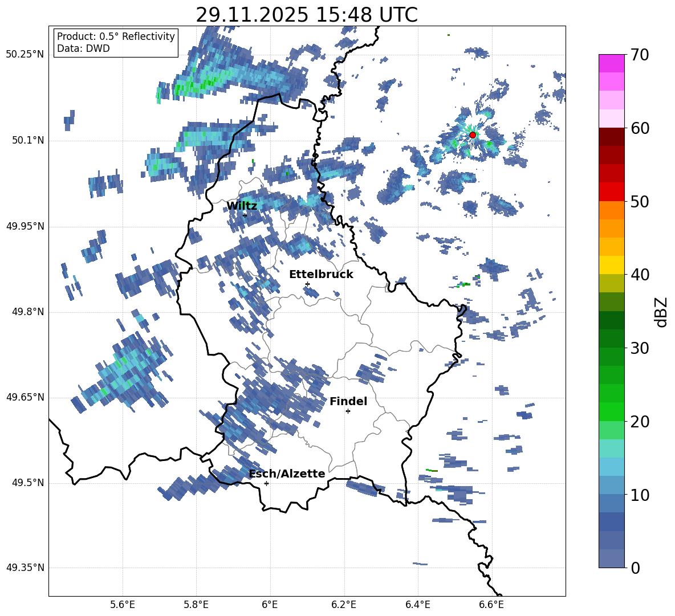Viewport: 675px width, 616px height.
Task: Click the Wiltz station cross marker
Action: pos(245,215)
